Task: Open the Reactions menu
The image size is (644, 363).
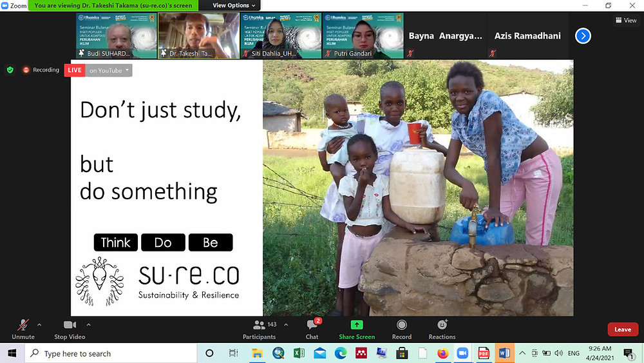Action: 442,329
